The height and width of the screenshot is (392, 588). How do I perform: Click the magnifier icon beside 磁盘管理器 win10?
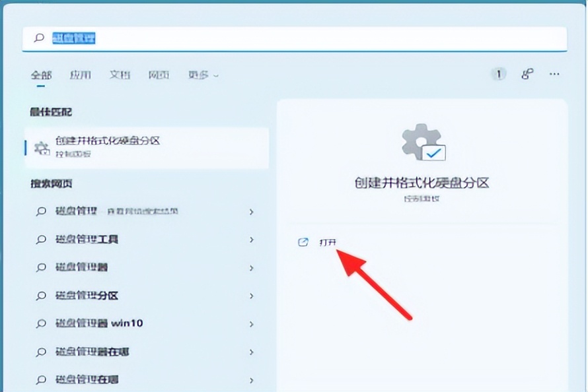coord(39,323)
